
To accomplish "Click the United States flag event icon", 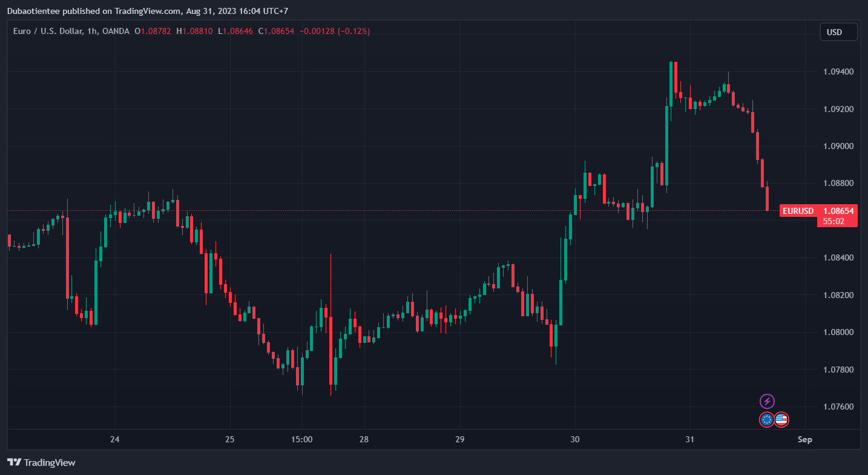I will (781, 419).
